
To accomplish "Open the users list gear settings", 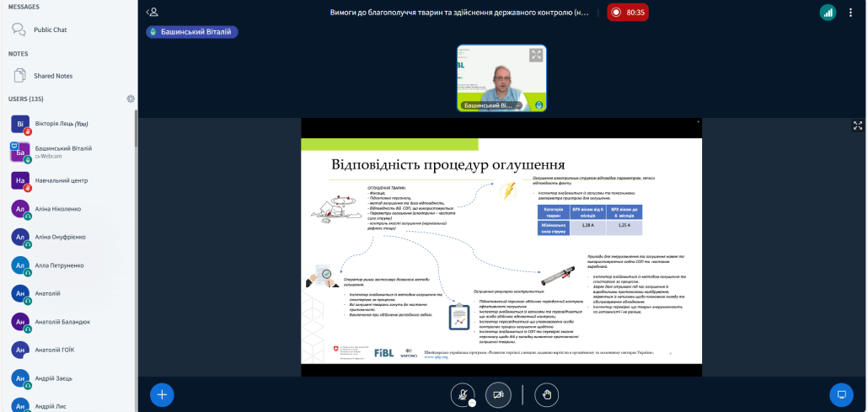I will click(131, 99).
